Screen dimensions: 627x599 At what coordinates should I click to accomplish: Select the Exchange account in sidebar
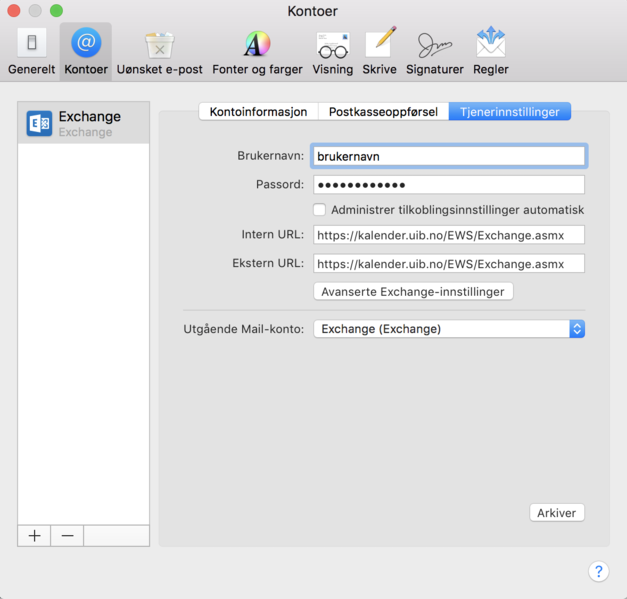(x=84, y=123)
